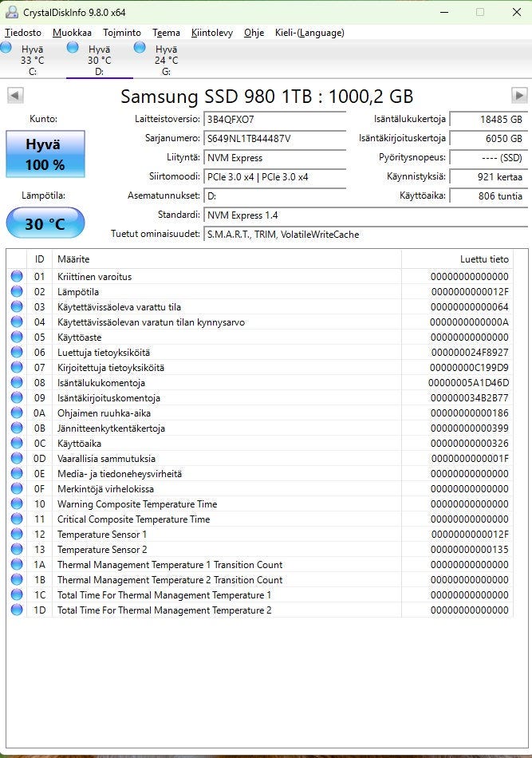Select the C: drive status icon
This screenshot has width=532, height=758.
point(6,47)
